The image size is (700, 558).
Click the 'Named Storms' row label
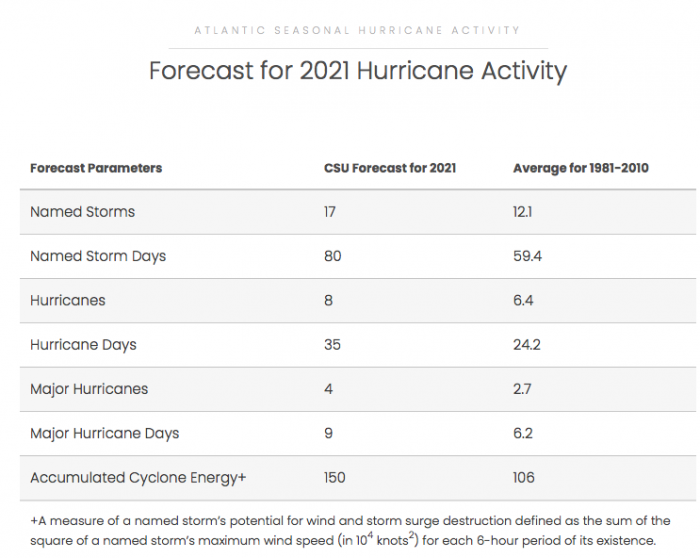82,212
